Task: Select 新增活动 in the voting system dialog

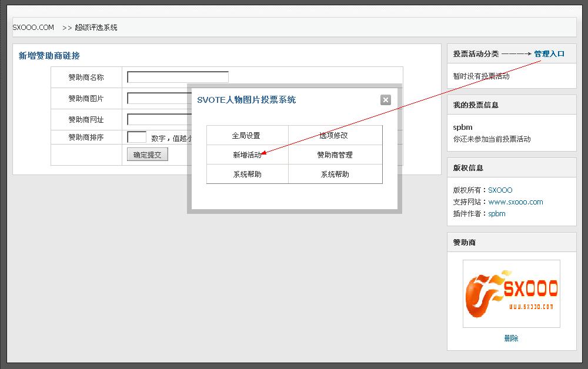Action: tap(247, 155)
